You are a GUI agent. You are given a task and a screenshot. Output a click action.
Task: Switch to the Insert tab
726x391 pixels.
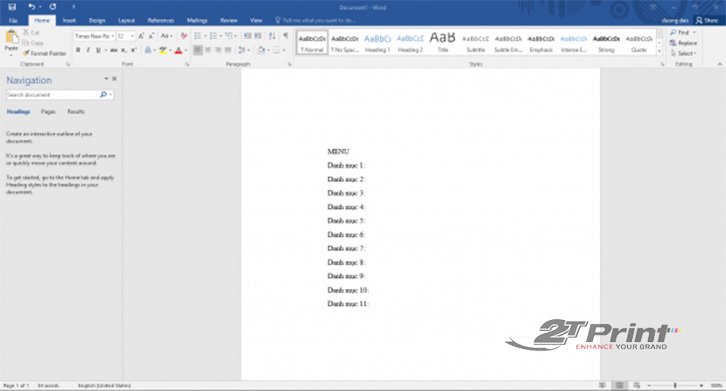tap(69, 20)
